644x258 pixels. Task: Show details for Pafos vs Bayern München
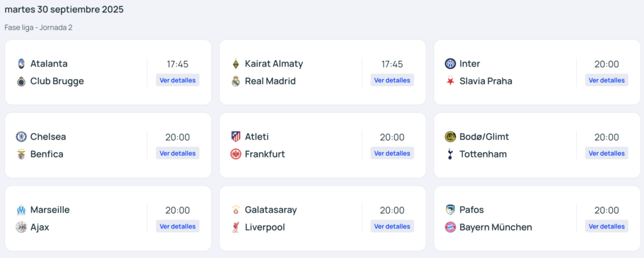point(606,227)
